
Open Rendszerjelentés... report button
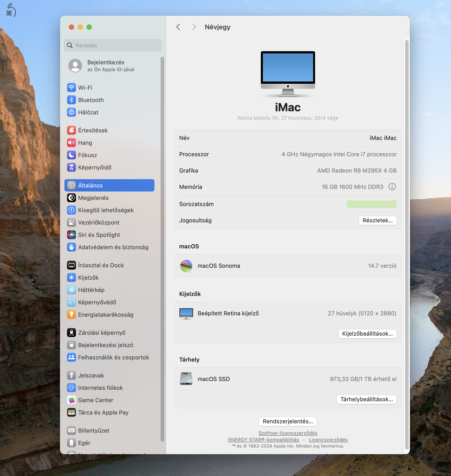pos(288,421)
